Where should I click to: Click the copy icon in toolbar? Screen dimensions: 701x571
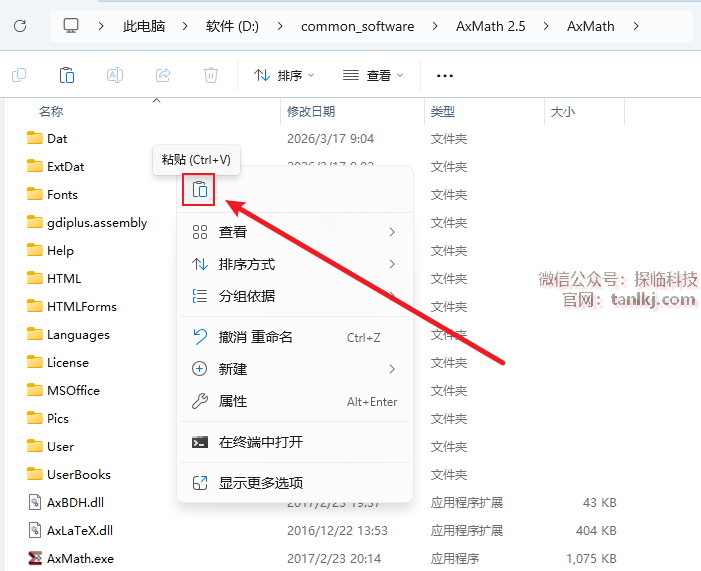coord(19,75)
